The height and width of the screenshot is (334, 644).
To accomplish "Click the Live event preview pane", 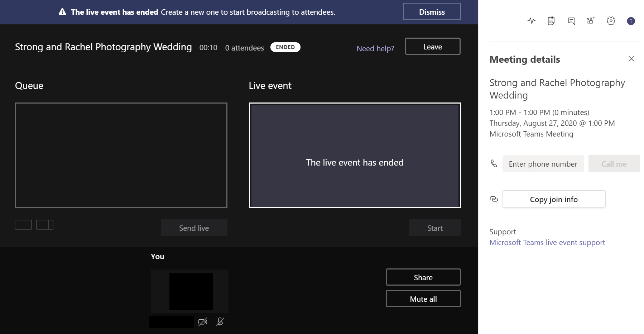I will pos(355,155).
